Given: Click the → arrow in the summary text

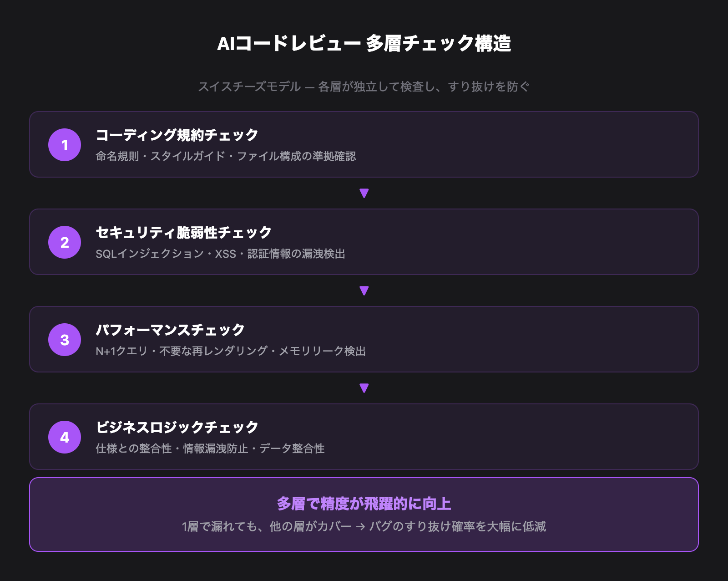Looking at the screenshot, I should [360, 527].
